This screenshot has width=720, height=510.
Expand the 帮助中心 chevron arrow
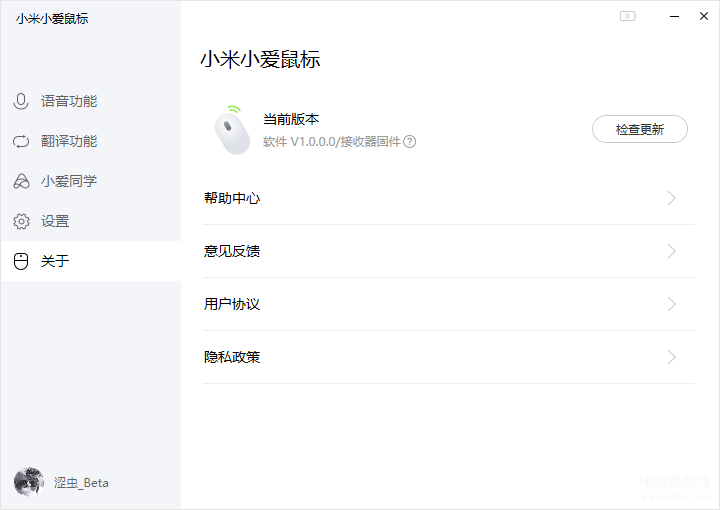671,198
